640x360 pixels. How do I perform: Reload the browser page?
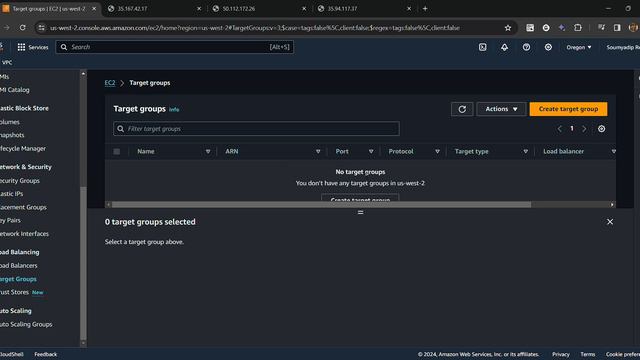click(x=22, y=28)
